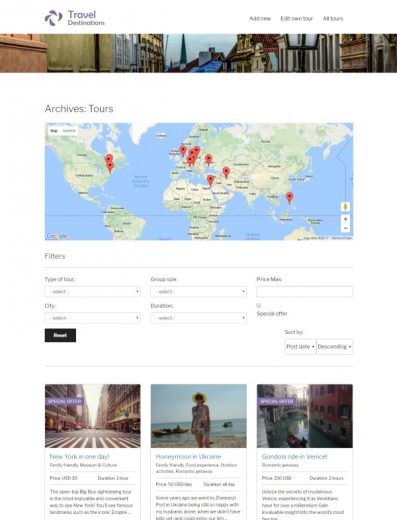Click the map pin over Egypt
Viewport: 397px width, 520px height.
click(210, 180)
